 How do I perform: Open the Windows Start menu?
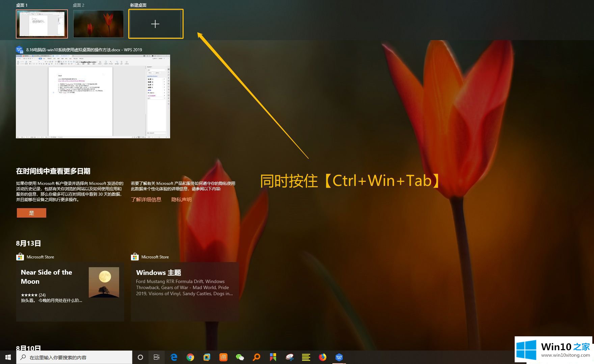coord(8,357)
